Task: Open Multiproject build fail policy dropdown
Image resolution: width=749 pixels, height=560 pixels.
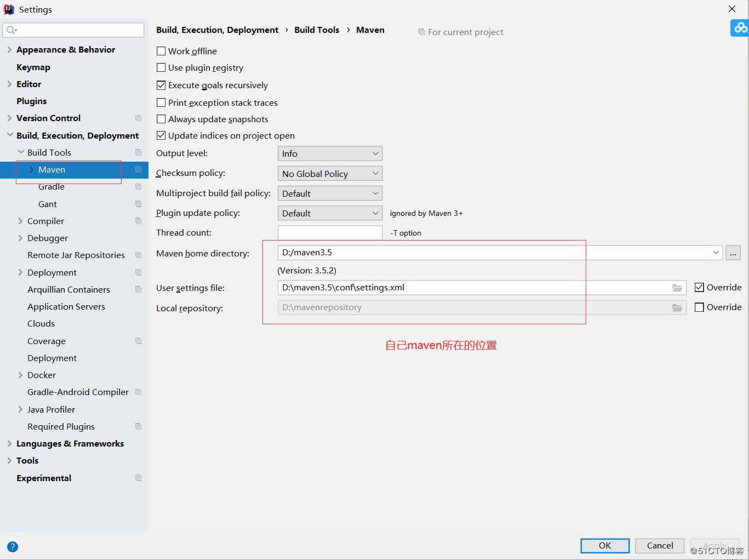Action: pyautogui.click(x=330, y=193)
